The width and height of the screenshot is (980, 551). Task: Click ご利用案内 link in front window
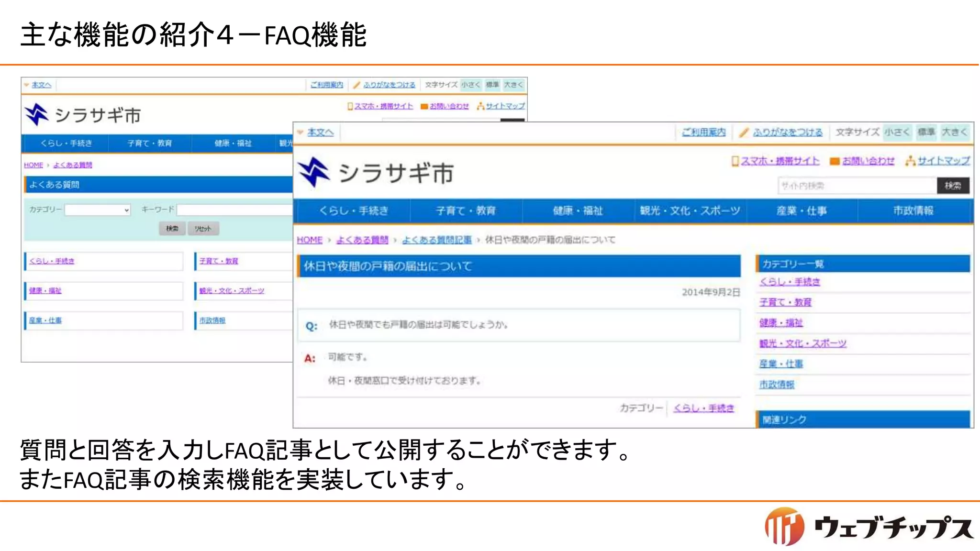click(703, 132)
